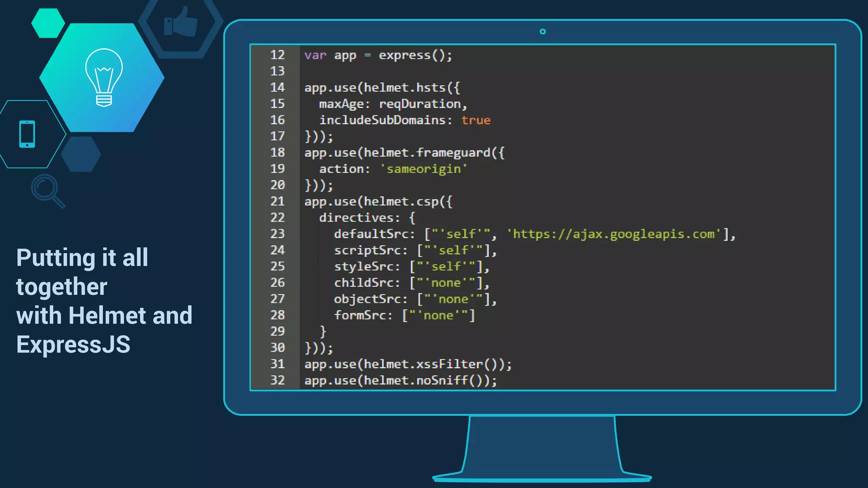
Task: Click line "app.use(helmet.frameguard({"
Action: point(404,153)
